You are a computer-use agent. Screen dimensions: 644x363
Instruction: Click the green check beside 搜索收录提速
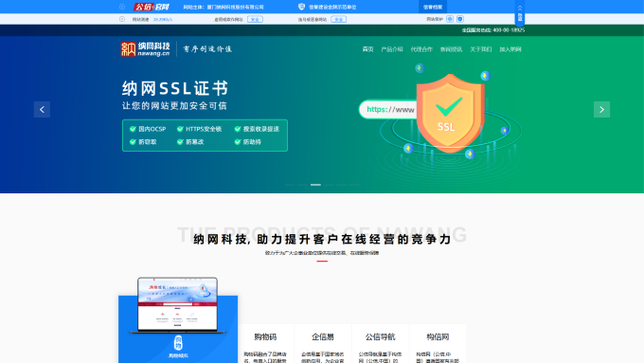coord(238,129)
